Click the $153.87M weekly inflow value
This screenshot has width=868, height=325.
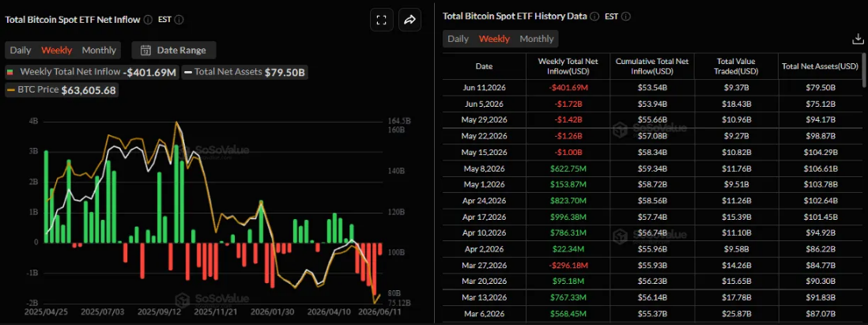pos(568,184)
